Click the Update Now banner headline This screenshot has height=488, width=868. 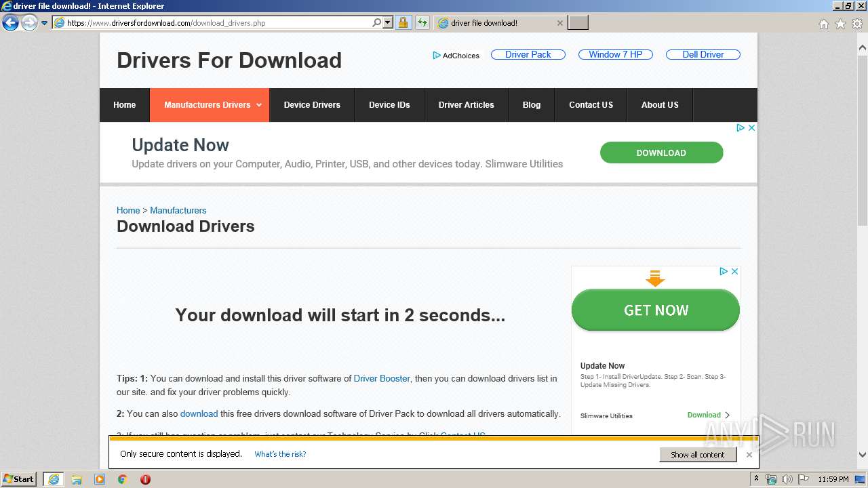tap(180, 145)
